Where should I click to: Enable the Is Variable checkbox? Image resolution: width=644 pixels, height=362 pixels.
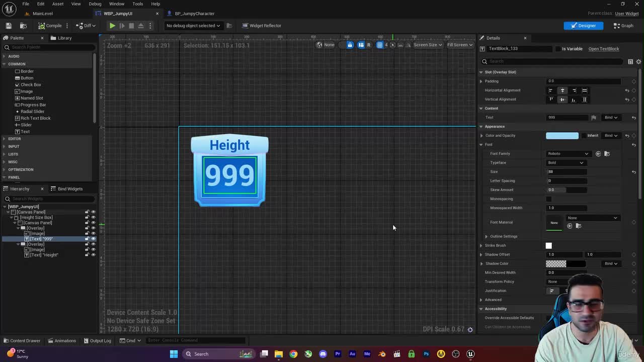[x=558, y=49]
